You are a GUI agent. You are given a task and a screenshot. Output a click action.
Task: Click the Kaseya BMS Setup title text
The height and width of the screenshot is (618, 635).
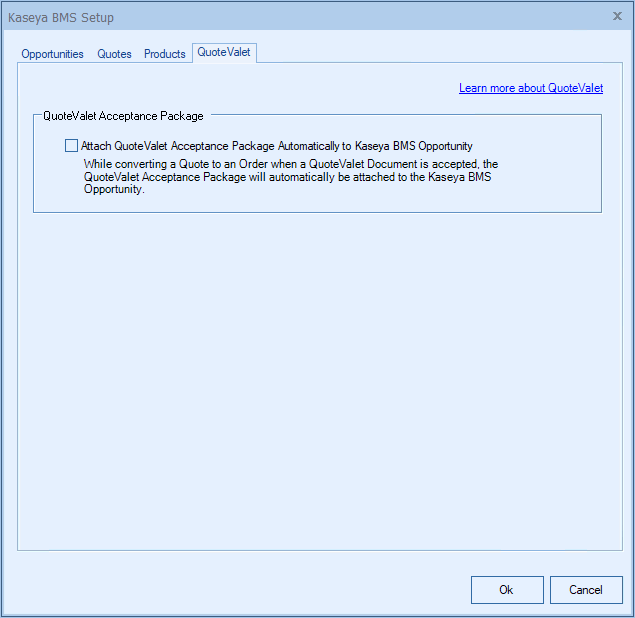point(61,18)
